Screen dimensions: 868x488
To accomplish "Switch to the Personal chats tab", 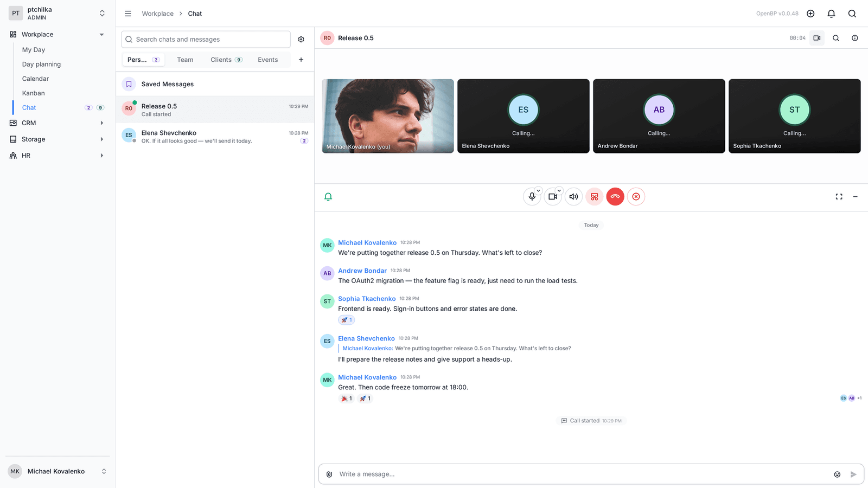I will (x=143, y=60).
